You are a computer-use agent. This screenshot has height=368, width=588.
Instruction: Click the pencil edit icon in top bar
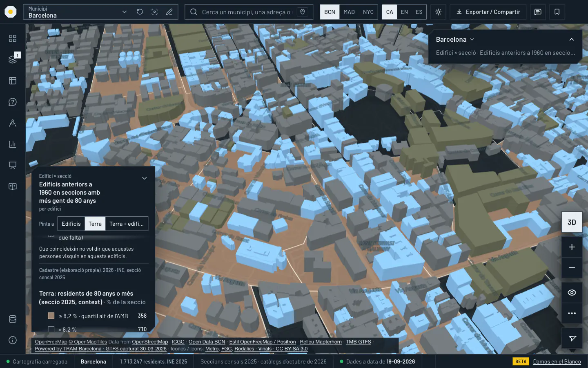pos(169,12)
